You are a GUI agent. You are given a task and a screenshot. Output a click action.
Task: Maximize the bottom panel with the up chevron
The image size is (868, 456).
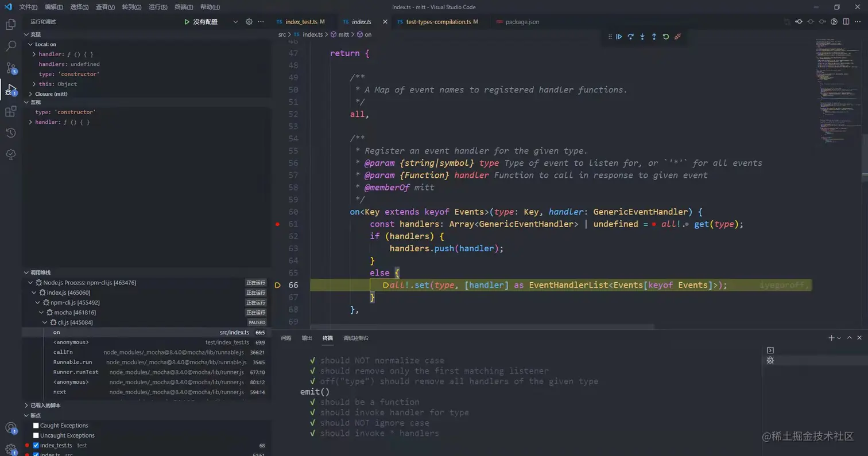pos(850,338)
